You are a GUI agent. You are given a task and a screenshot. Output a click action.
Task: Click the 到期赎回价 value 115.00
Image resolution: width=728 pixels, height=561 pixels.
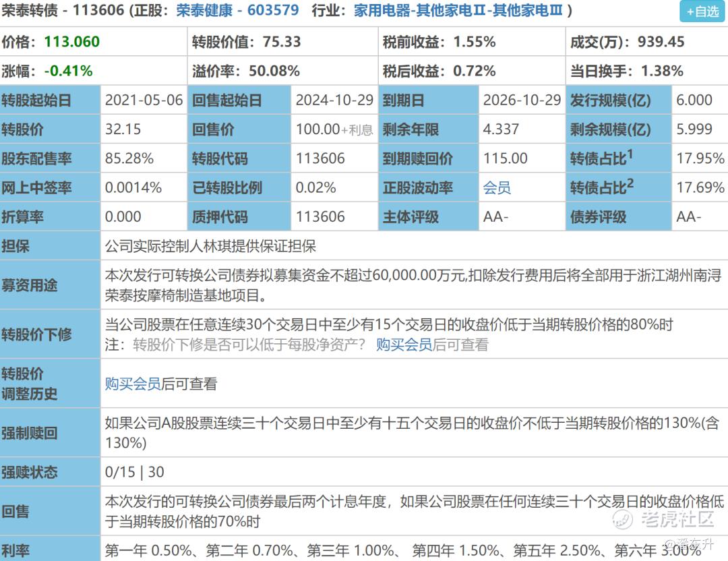[x=505, y=158]
